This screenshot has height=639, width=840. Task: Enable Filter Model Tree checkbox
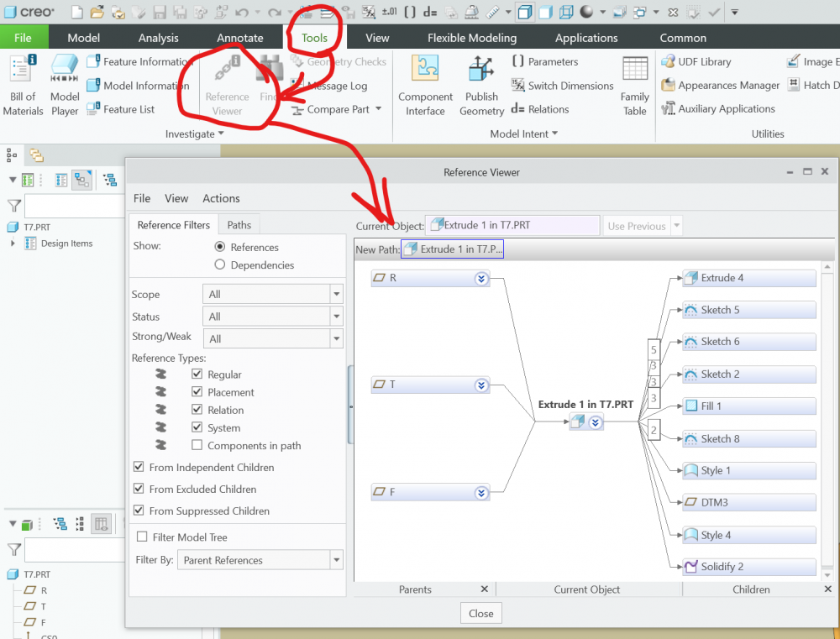coord(142,537)
